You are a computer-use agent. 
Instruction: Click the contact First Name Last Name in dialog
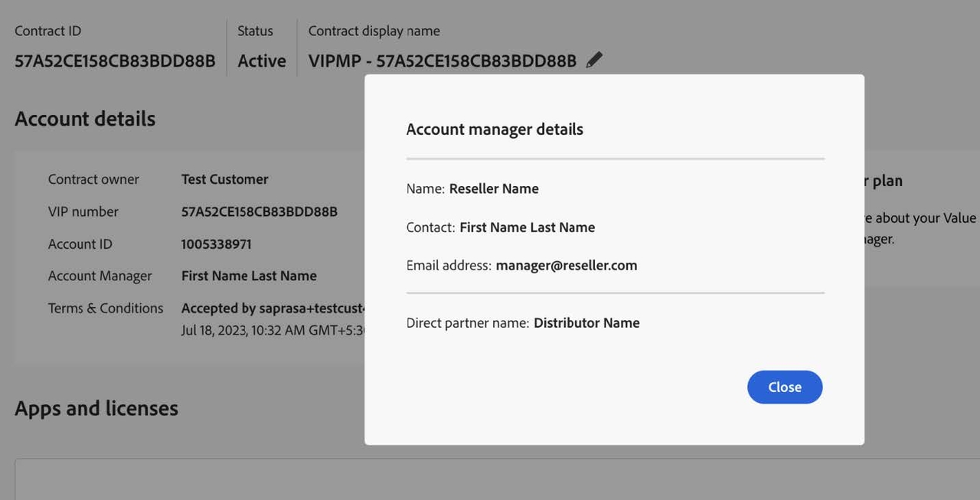click(x=527, y=227)
